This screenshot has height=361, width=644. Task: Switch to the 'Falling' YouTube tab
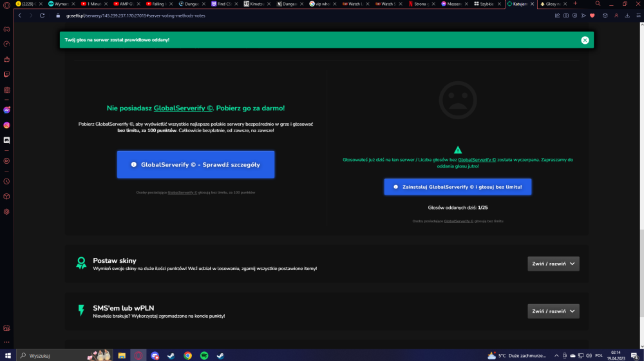click(159, 4)
